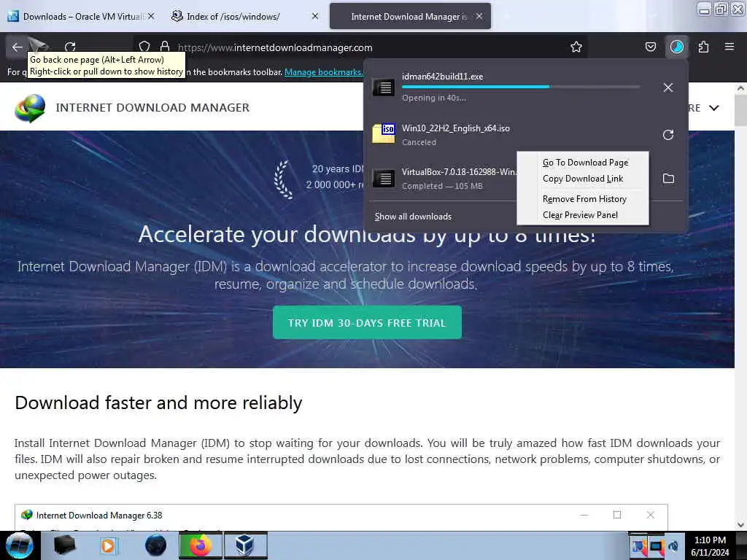This screenshot has height=560, width=747.
Task: Close the Internet Download Manager tab
Action: 479,16
